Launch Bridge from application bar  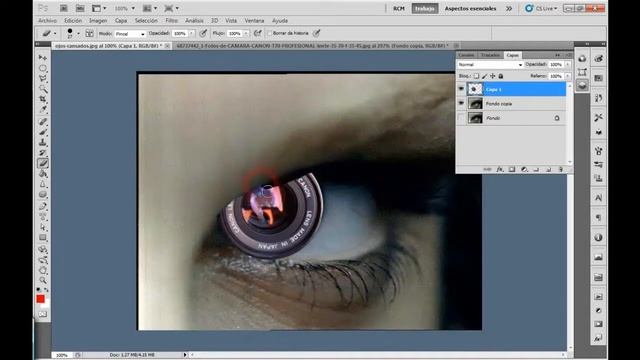pos(64,8)
